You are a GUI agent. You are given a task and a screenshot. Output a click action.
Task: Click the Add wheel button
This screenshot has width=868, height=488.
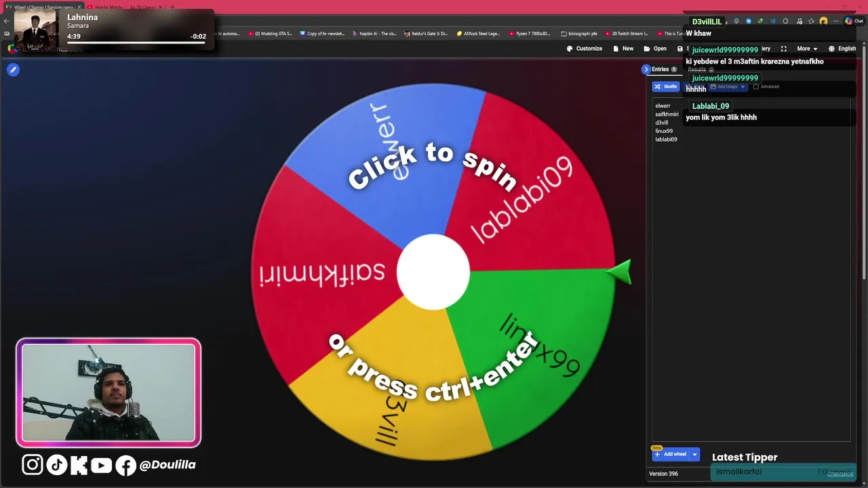point(671,454)
